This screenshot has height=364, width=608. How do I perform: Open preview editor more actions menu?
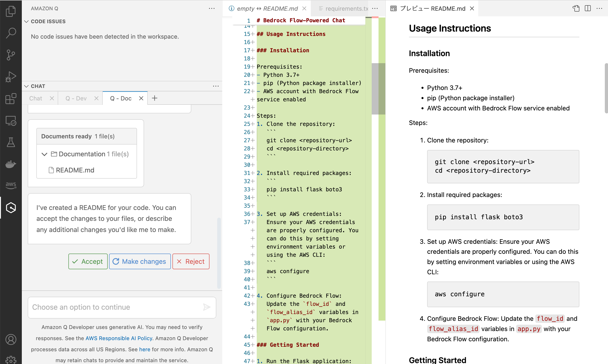pyautogui.click(x=599, y=8)
